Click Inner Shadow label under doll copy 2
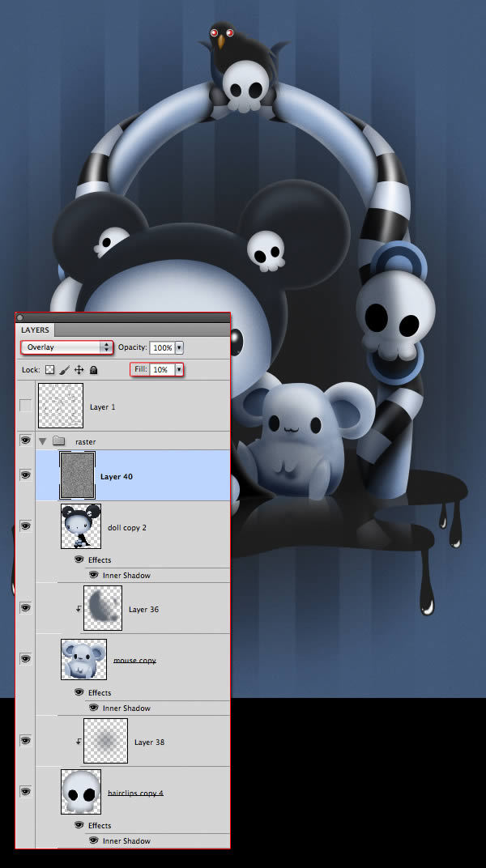 click(126, 575)
